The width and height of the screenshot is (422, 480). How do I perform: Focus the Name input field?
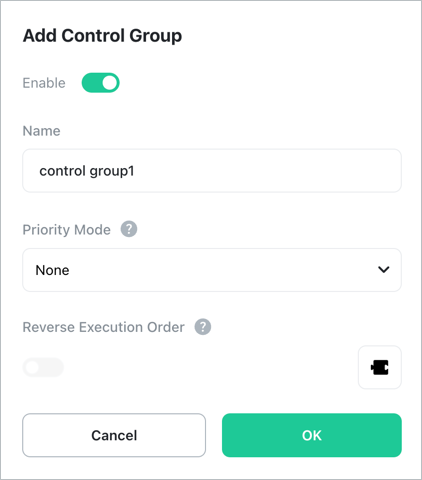point(212,171)
